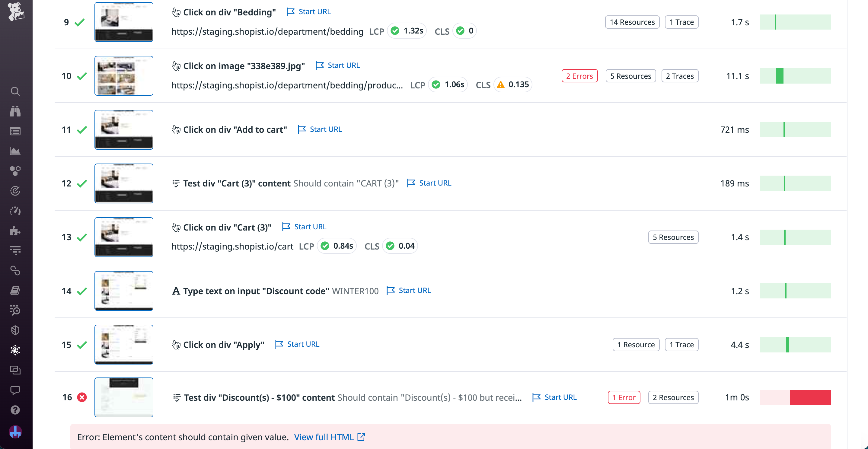Screen dimensions: 868x449
Task: Open the 2 Errors badge on step 10
Action: point(579,76)
